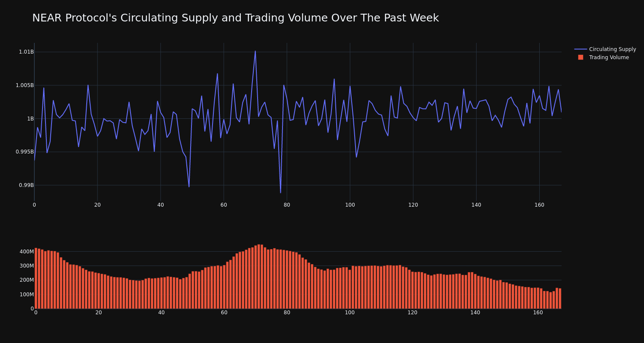The width and height of the screenshot is (644, 343).
Task: Click the tallest volume bar near x=71
Action: (x=259, y=277)
